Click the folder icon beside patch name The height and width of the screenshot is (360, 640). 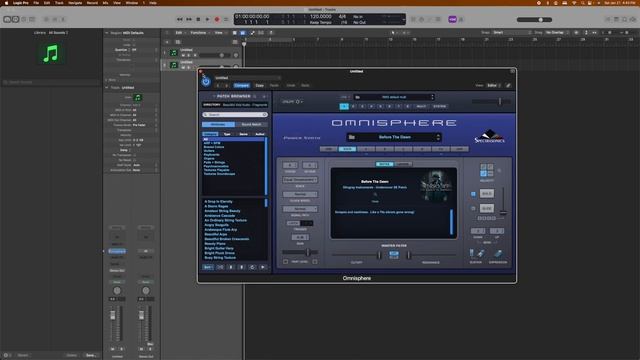[351, 137]
